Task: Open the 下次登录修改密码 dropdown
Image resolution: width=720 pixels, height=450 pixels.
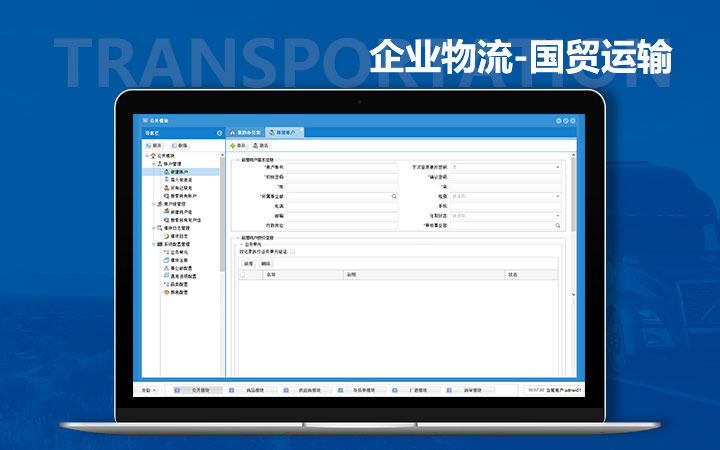Action: [x=506, y=167]
